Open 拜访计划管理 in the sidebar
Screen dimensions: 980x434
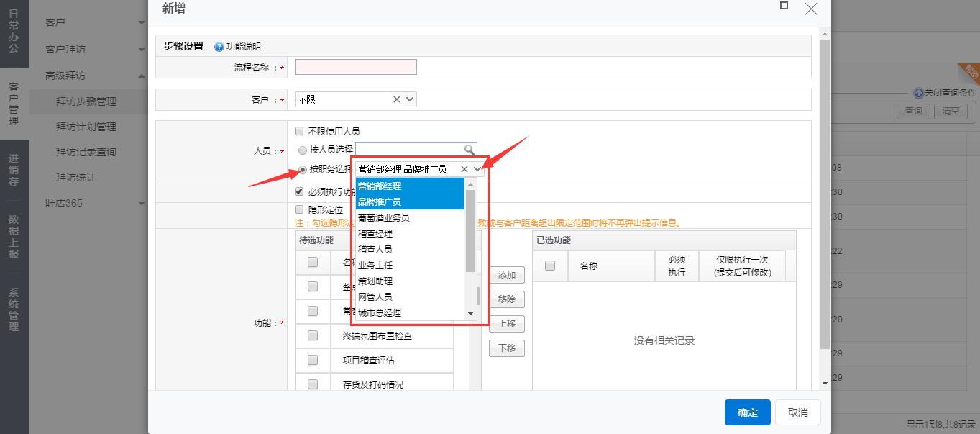pos(86,127)
